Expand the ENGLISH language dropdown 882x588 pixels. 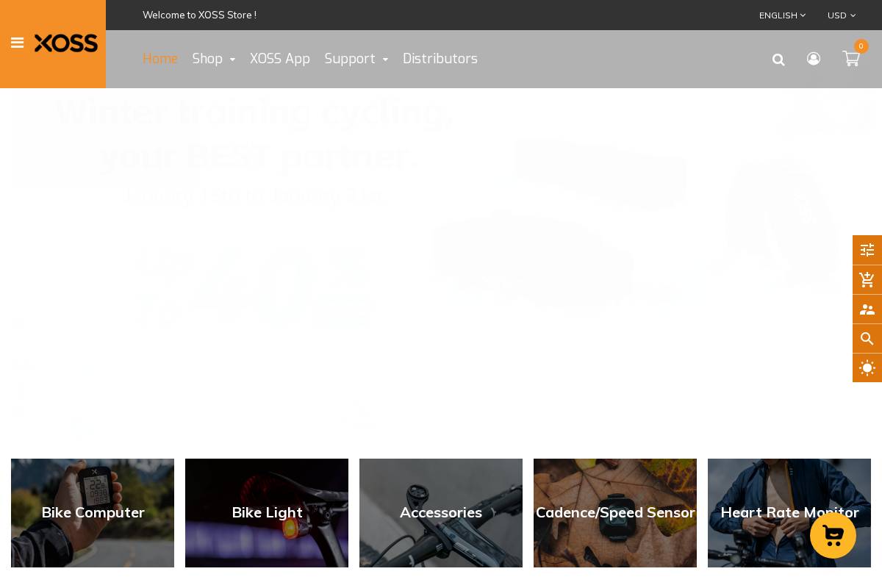(x=782, y=15)
